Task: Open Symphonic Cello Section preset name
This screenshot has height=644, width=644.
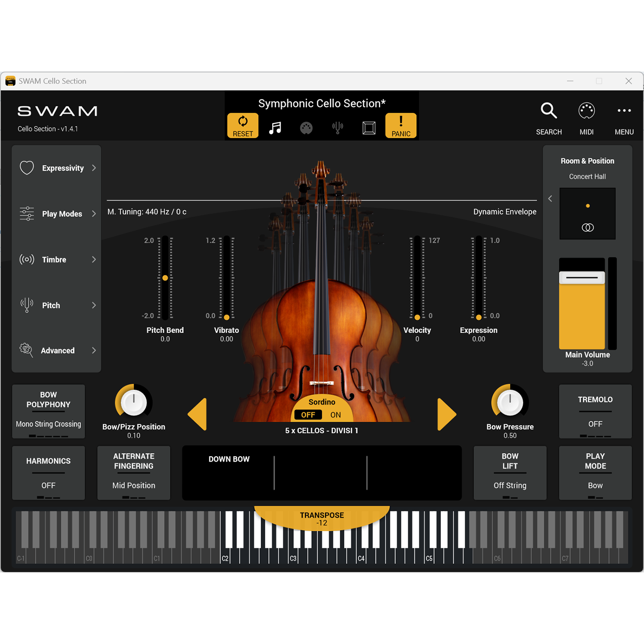Action: click(322, 103)
